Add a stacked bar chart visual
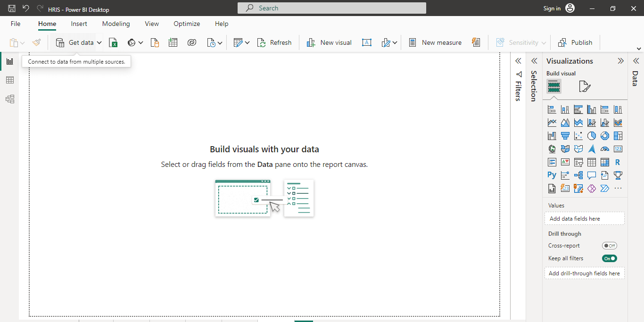The height and width of the screenshot is (322, 644). [x=552, y=109]
